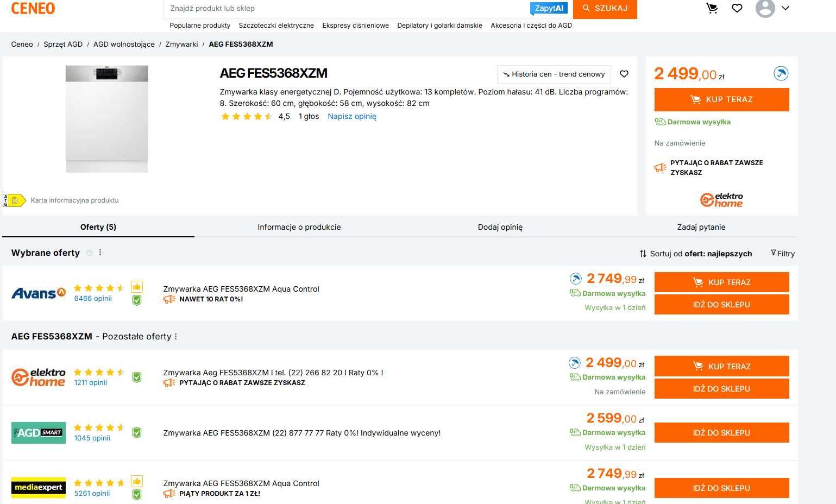Add AEG FES5368XZM to favorites with heart
The height and width of the screenshot is (504, 836).
click(x=624, y=74)
